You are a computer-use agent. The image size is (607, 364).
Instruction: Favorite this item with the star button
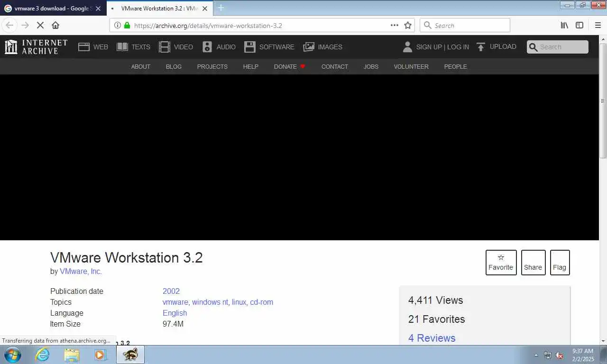click(x=501, y=263)
